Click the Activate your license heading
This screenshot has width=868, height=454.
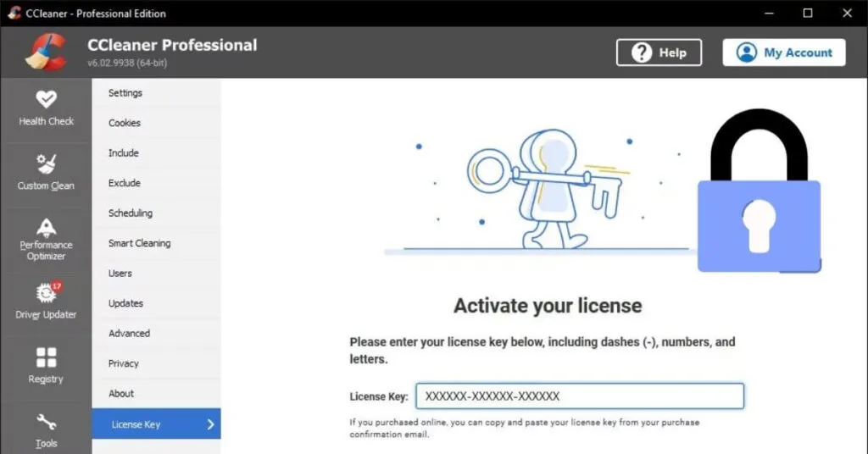tap(548, 306)
